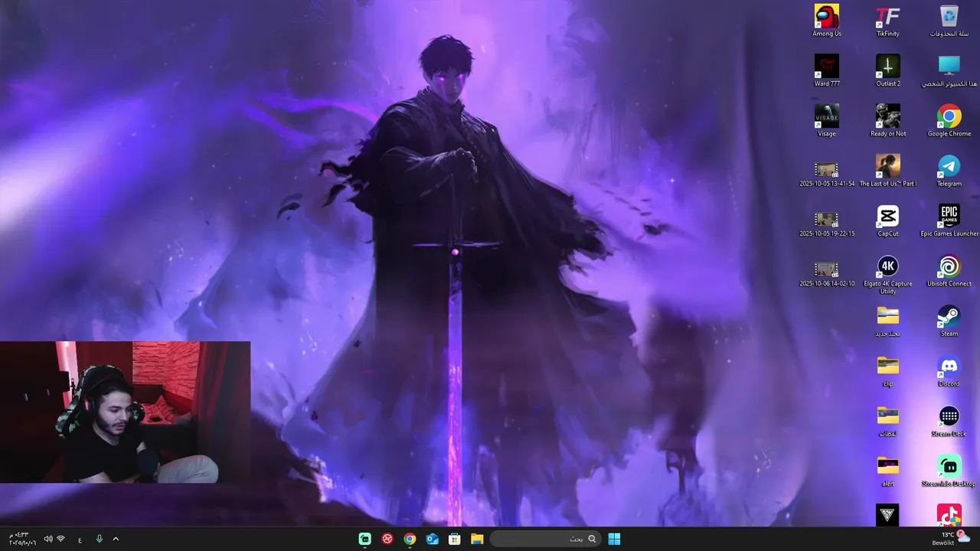Open the Recycle Bin icon
The height and width of the screenshot is (551, 980).
(949, 21)
